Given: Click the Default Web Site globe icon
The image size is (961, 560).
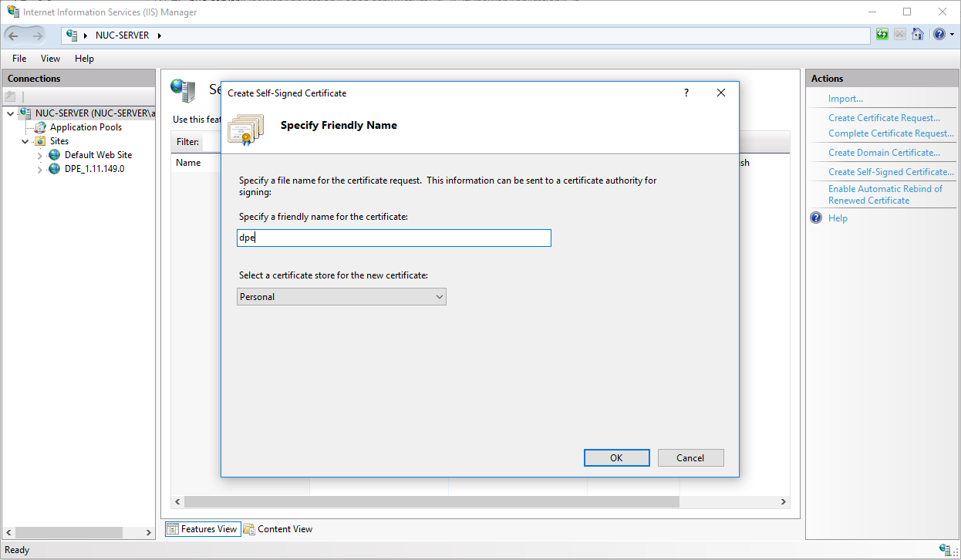Looking at the screenshot, I should 54,155.
